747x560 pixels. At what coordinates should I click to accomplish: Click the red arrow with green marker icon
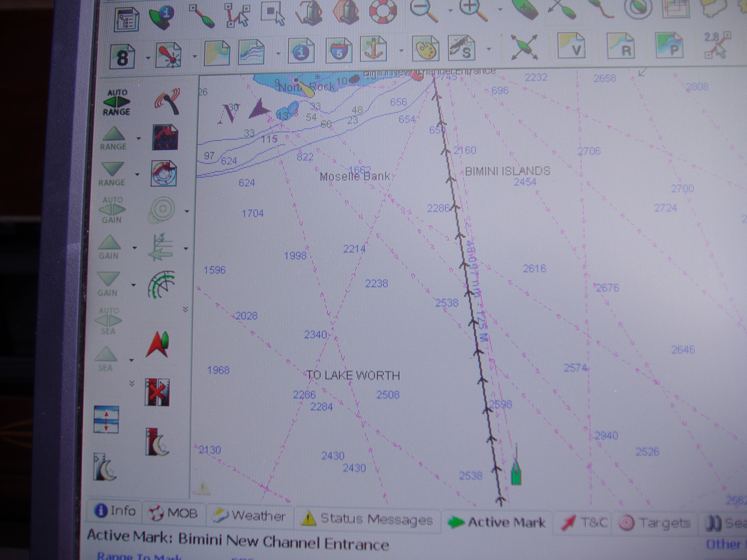coord(158,344)
